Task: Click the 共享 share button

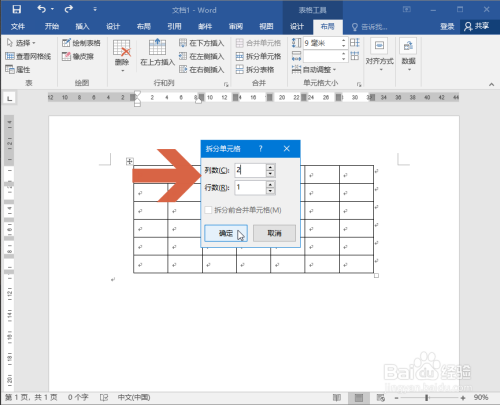Action: click(477, 27)
